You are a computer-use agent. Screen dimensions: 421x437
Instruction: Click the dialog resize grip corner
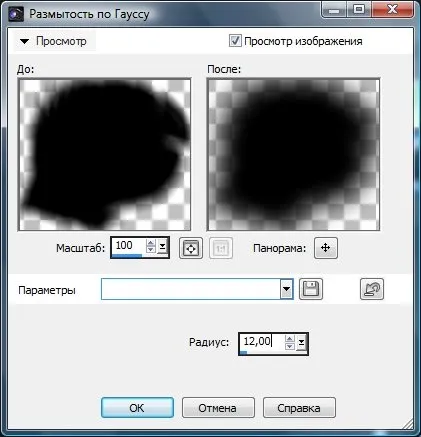(407, 423)
